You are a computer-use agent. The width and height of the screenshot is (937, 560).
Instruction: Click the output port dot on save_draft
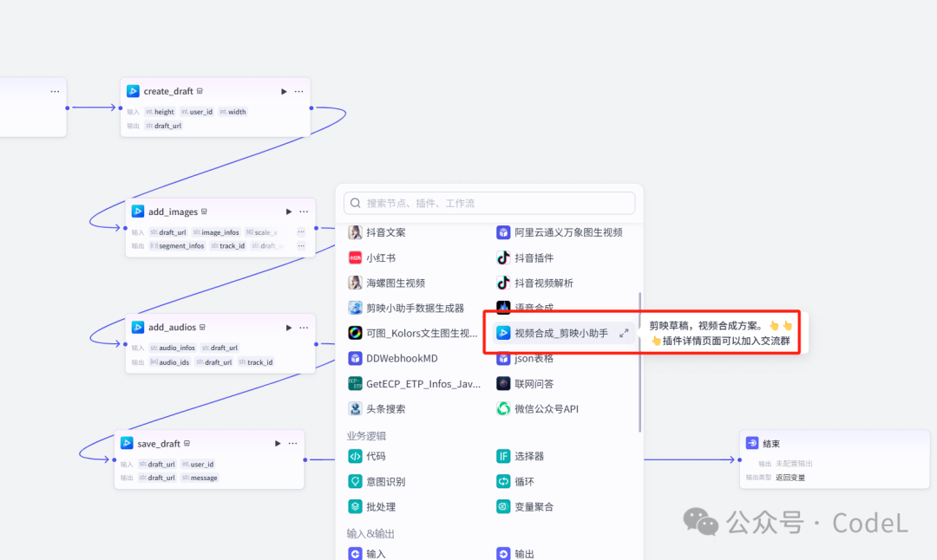click(305, 459)
